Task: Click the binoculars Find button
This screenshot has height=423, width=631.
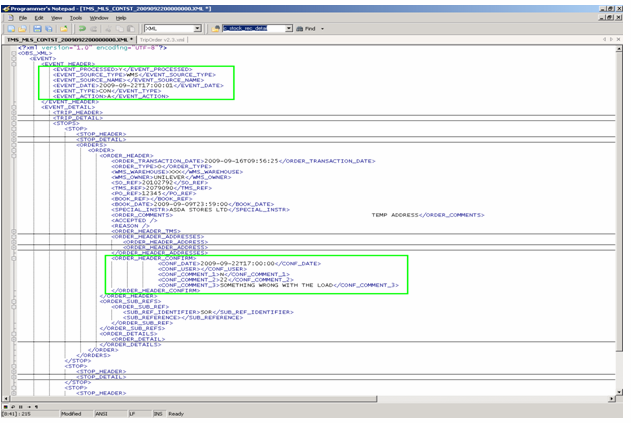Action: coord(306,29)
